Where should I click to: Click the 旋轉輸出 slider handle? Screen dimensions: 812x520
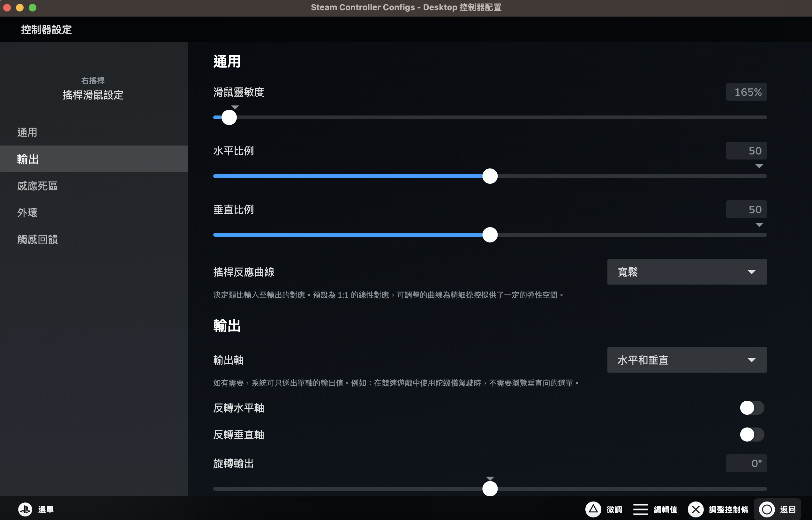[x=490, y=488]
